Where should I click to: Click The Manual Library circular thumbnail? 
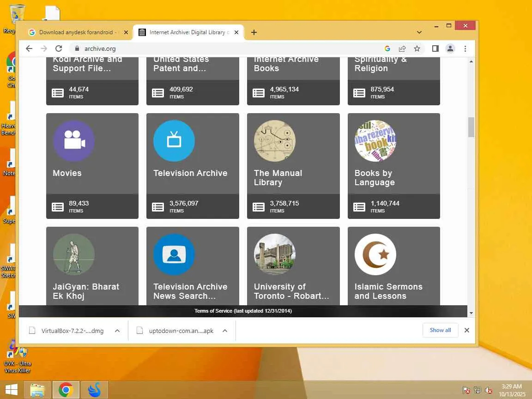coord(274,140)
